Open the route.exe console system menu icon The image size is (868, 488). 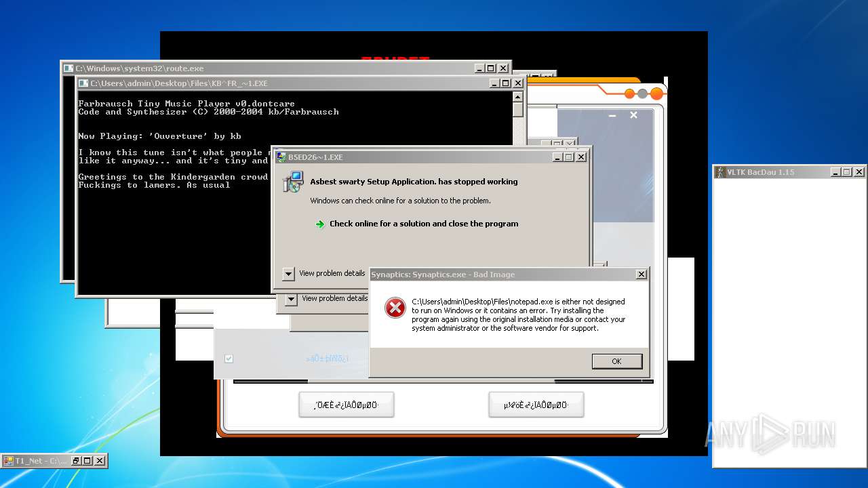(x=68, y=68)
